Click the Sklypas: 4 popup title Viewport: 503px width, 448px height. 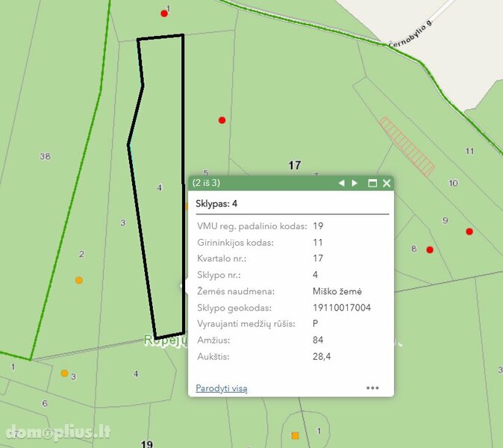(216, 204)
